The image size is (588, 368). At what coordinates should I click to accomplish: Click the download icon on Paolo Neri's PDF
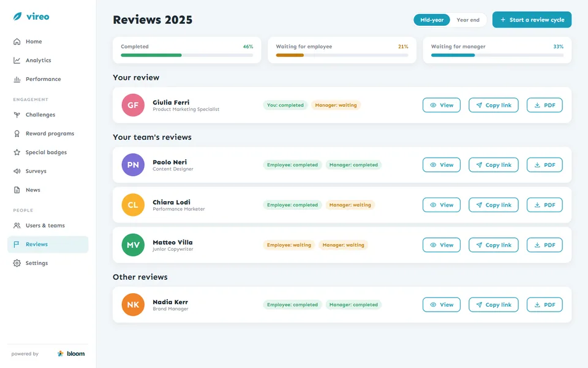537,165
